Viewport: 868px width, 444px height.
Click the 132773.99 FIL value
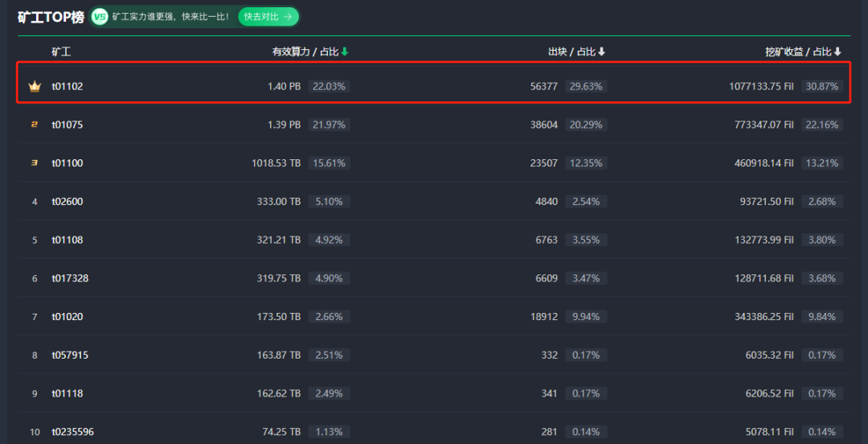click(x=764, y=240)
